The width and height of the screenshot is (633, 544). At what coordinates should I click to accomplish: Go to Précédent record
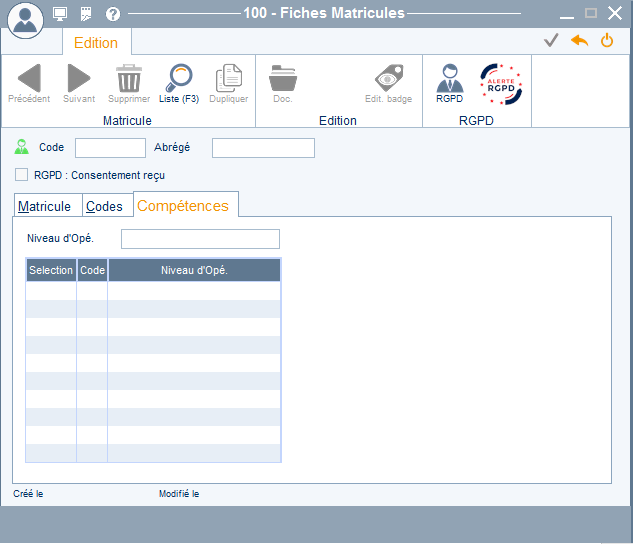pos(29,84)
